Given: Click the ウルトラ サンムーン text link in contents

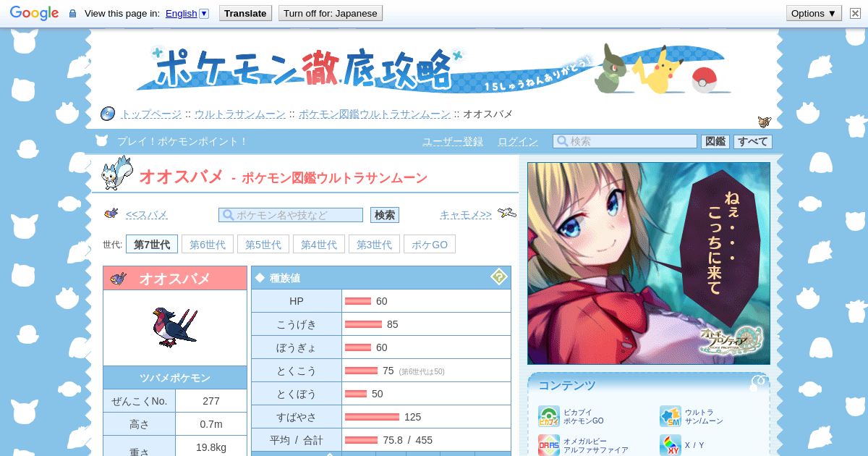Looking at the screenshot, I should 704,416.
